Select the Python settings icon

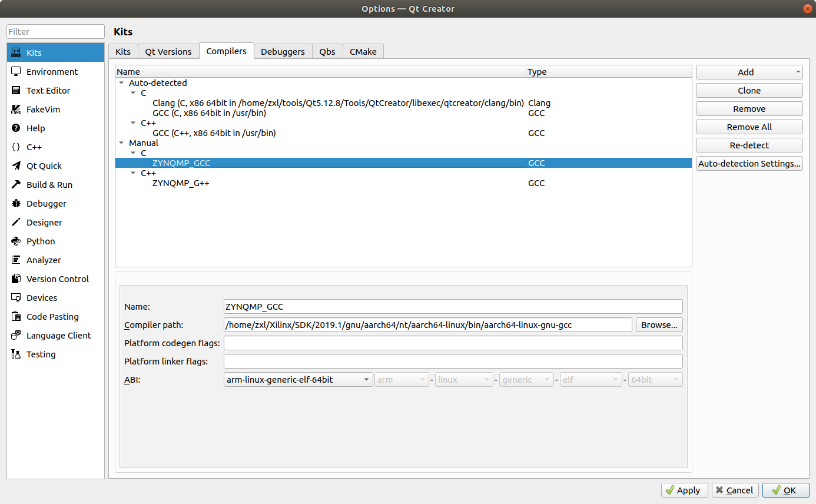click(x=16, y=241)
